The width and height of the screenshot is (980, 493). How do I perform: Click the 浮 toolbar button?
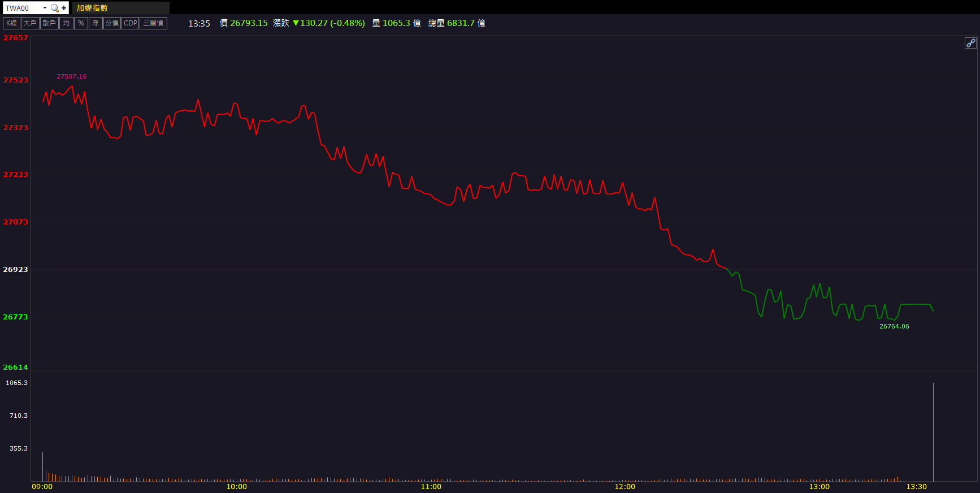96,23
